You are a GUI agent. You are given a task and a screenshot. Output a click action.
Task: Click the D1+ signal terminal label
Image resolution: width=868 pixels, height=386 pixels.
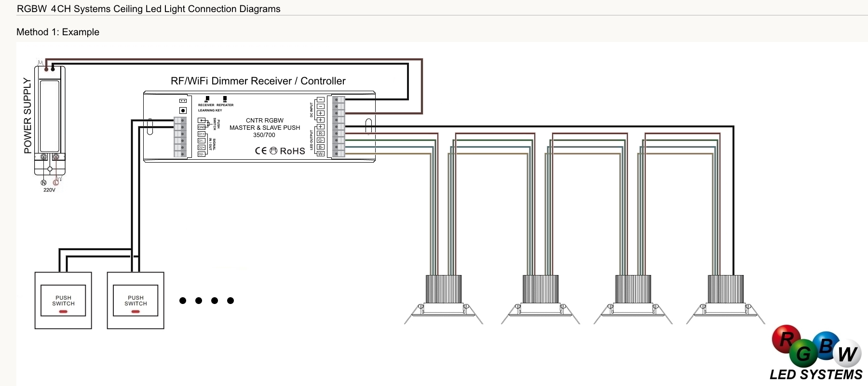point(202,134)
